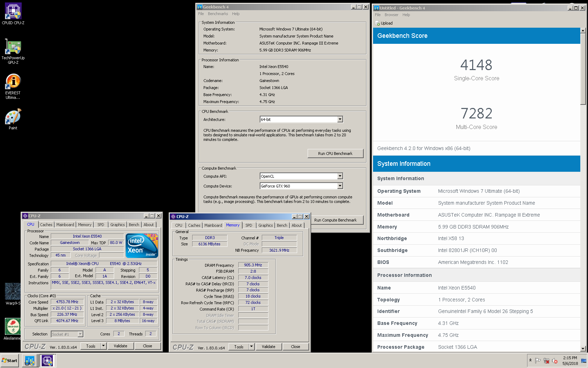Click the Upload icon in the Geekbench results window
The image size is (588, 368).
point(377,23)
